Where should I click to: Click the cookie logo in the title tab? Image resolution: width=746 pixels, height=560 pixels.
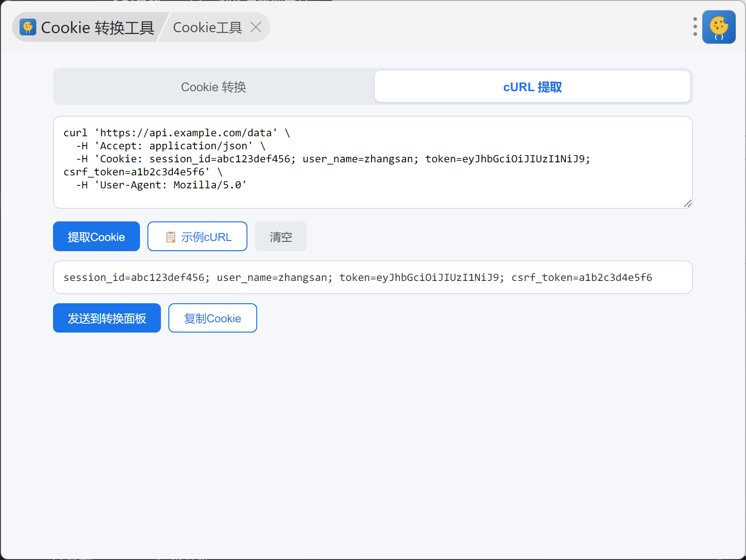click(x=28, y=27)
